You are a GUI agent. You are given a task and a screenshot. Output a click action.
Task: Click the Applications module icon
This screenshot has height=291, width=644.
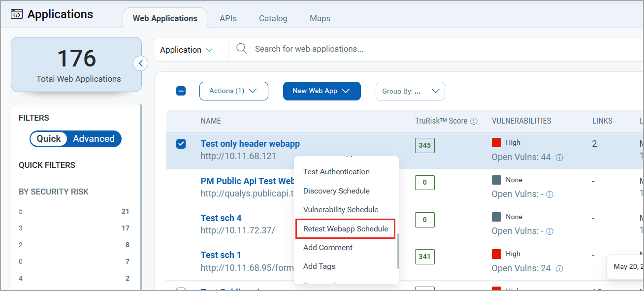tap(16, 13)
